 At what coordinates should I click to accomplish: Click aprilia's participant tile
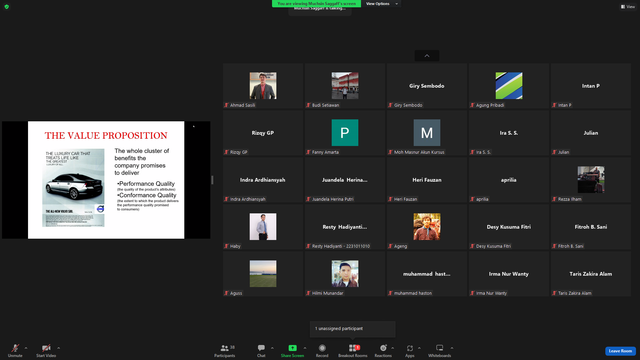[x=509, y=180]
